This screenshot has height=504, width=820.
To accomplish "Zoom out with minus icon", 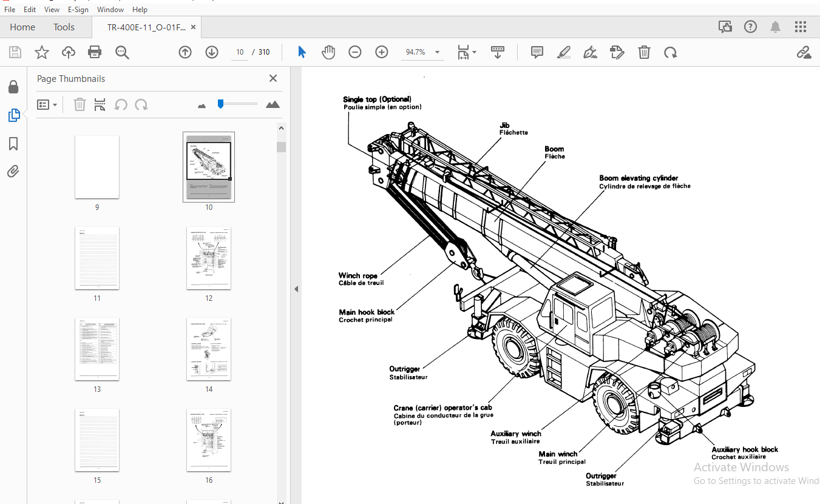I will tap(355, 52).
